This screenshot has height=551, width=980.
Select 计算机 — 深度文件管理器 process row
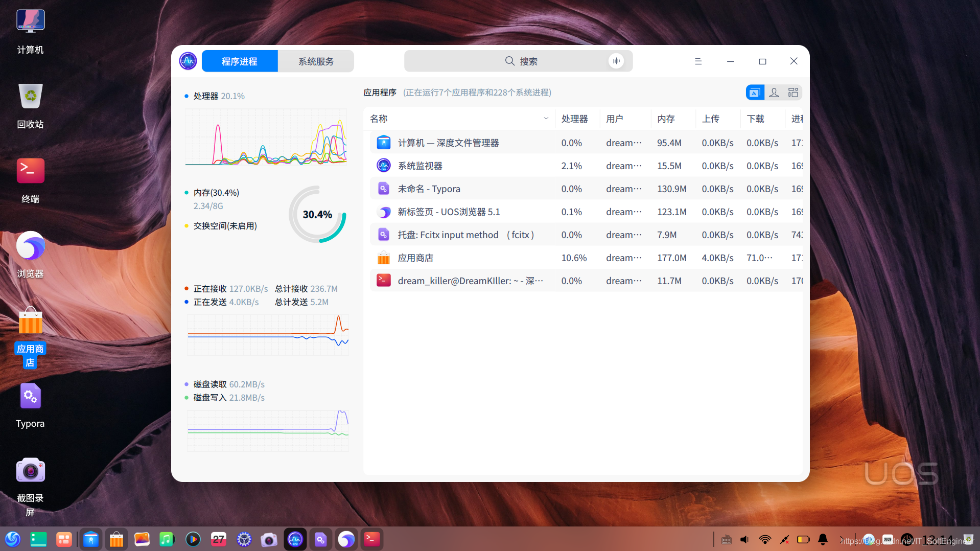[x=586, y=143]
